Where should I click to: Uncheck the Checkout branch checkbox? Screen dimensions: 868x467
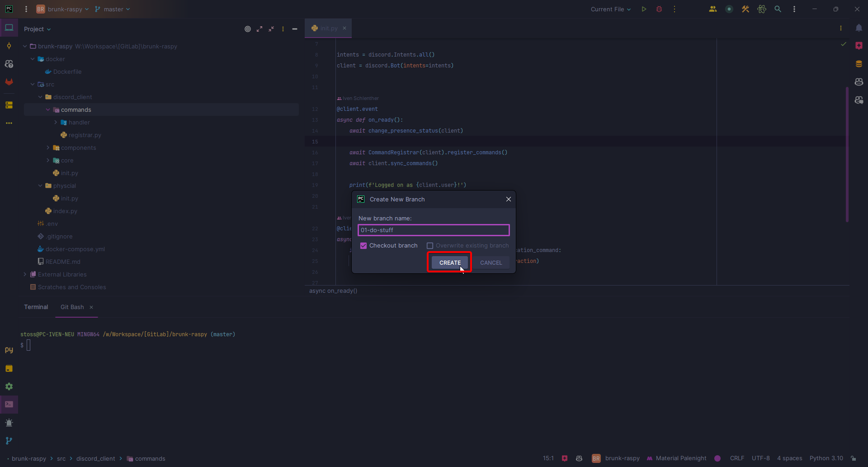363,246
